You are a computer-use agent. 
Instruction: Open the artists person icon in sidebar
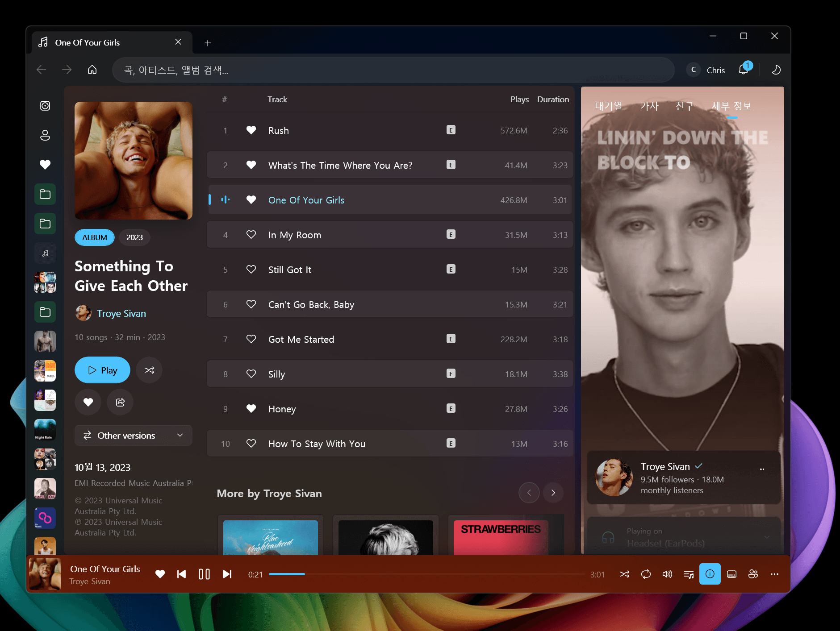click(45, 135)
